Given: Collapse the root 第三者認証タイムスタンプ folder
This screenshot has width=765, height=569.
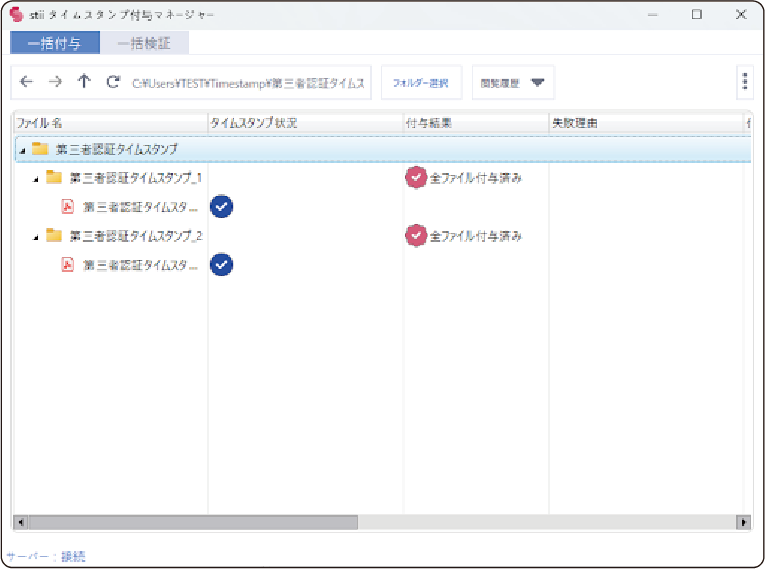Looking at the screenshot, I should pos(22,150).
